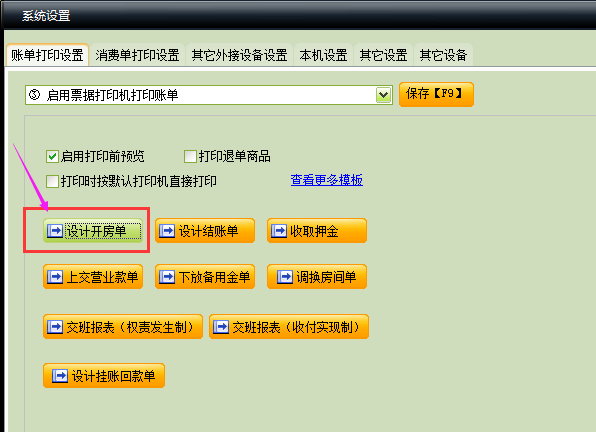Open the 启用票据打印机打印账单 combo box
The height and width of the screenshot is (432, 596).
(x=209, y=95)
